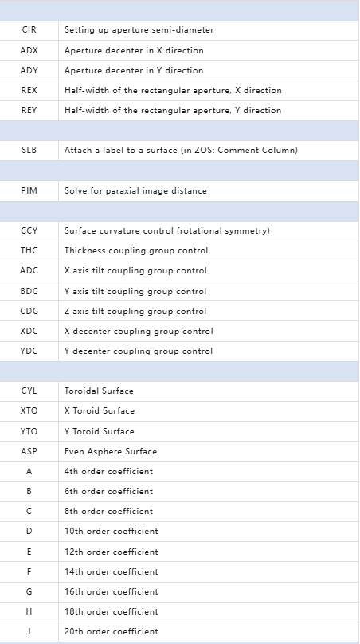The height and width of the screenshot is (644, 360).
Task: Select the BDC Y axis tilt row
Action: (179, 291)
